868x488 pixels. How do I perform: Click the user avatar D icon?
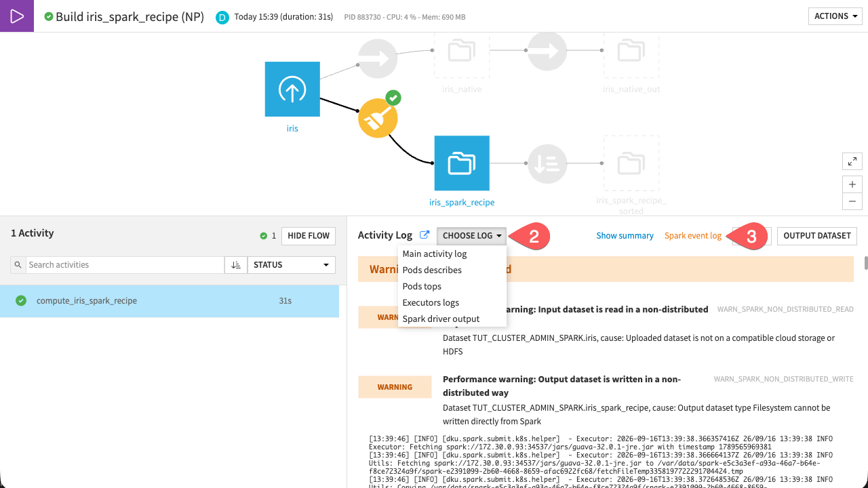(222, 17)
